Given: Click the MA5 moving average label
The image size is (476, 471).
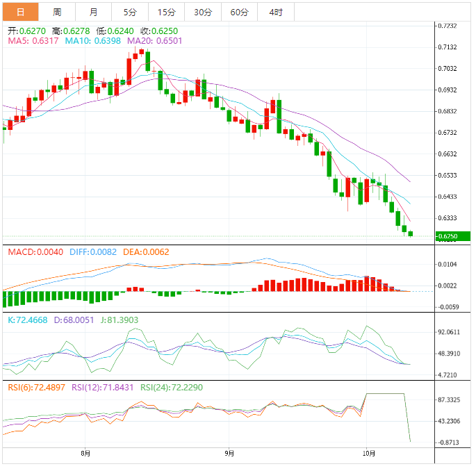Looking at the screenshot, I should pos(31,42).
